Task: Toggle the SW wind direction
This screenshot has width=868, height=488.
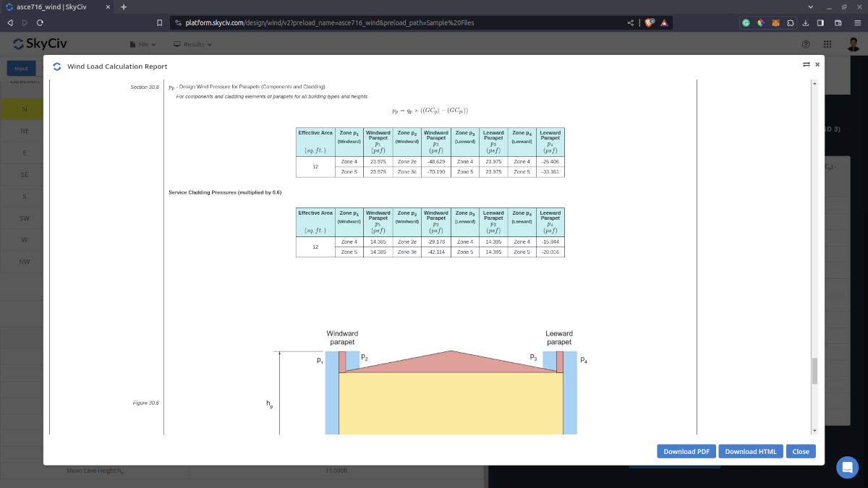Action: point(25,218)
